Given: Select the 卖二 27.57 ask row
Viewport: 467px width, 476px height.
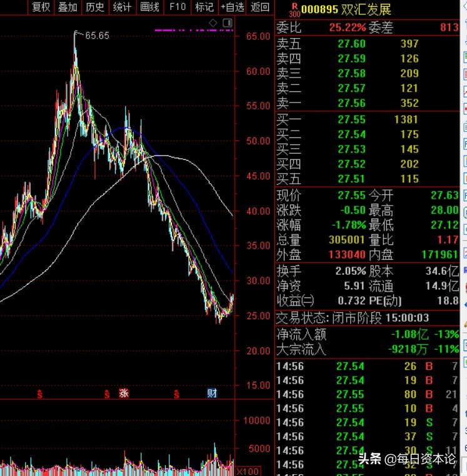Looking at the screenshot, I should [x=367, y=88].
